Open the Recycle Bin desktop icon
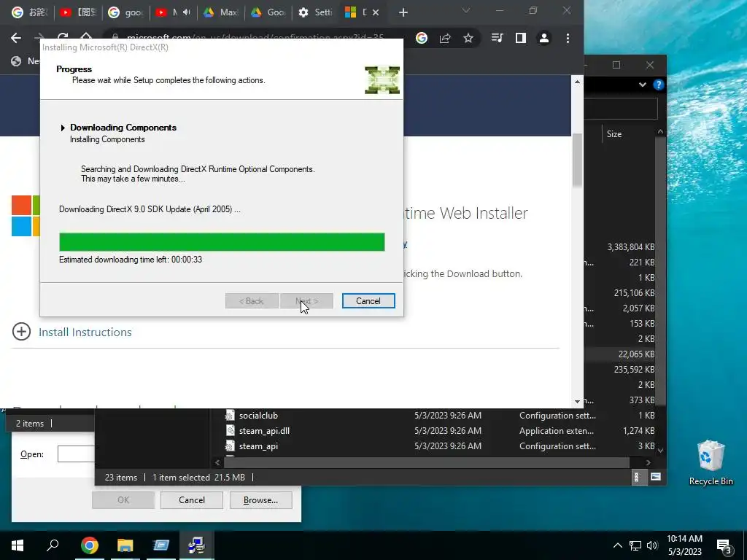 point(711,462)
